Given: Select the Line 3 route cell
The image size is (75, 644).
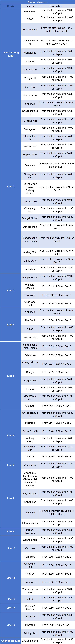Looking at the screenshot, I should [11, 291].
